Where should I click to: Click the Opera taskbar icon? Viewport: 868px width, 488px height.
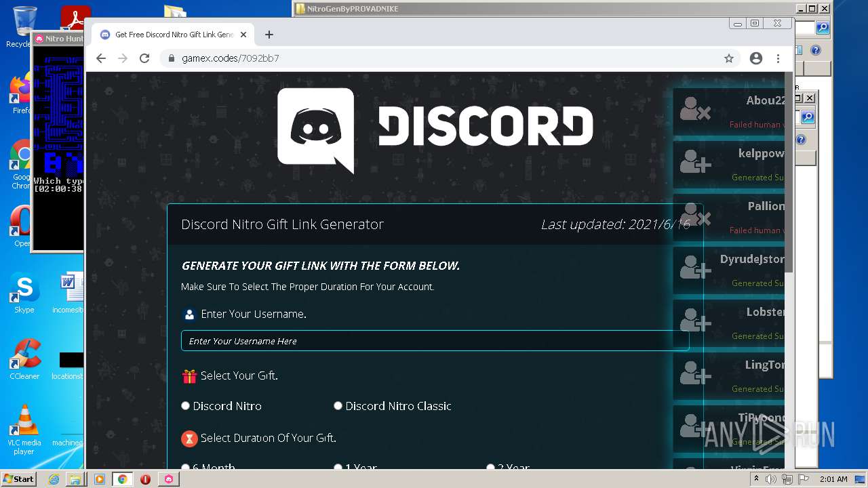point(145,479)
